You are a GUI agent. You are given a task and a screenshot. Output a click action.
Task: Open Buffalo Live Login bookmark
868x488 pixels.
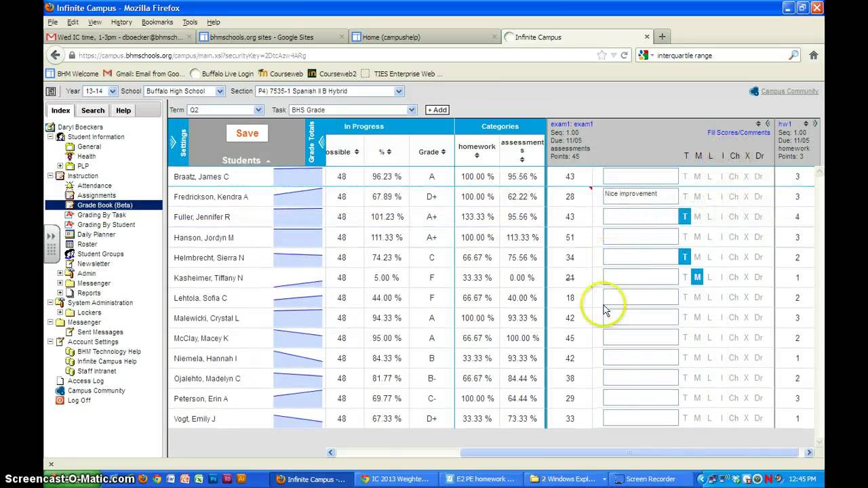tap(222, 74)
